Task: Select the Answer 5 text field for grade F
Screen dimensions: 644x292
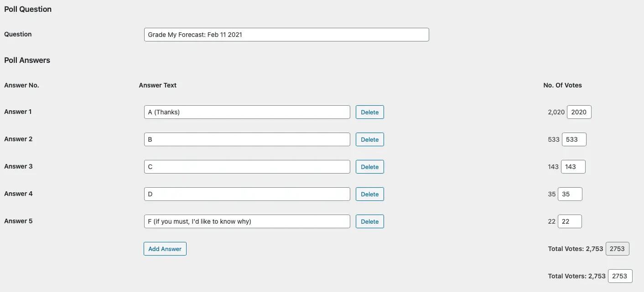Action: (x=247, y=221)
